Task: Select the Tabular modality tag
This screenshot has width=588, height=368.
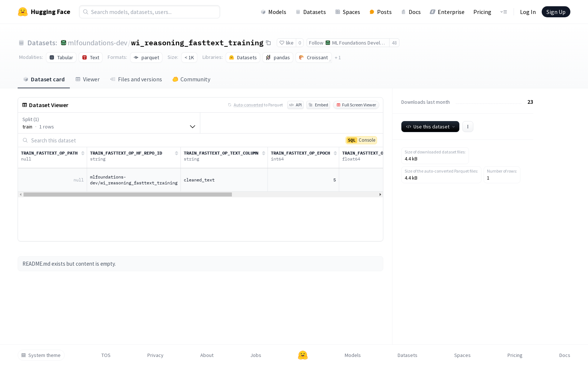Action: click(x=61, y=57)
